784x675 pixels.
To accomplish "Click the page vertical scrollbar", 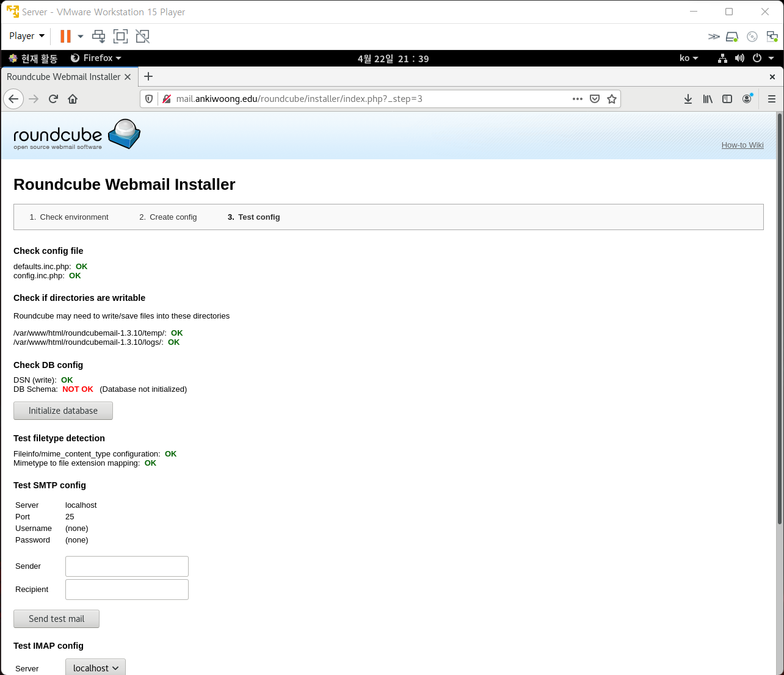I will pyautogui.click(x=780, y=317).
